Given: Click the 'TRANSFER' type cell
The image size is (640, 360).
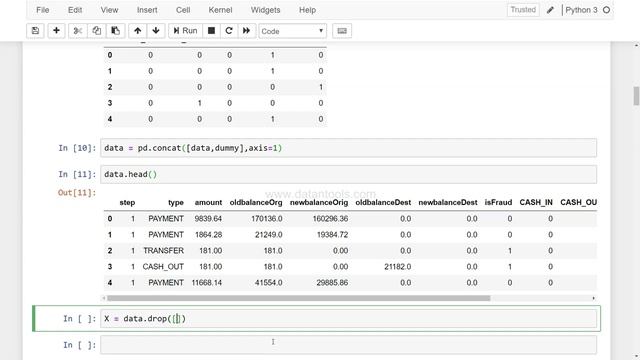Looking at the screenshot, I should (x=163, y=251).
